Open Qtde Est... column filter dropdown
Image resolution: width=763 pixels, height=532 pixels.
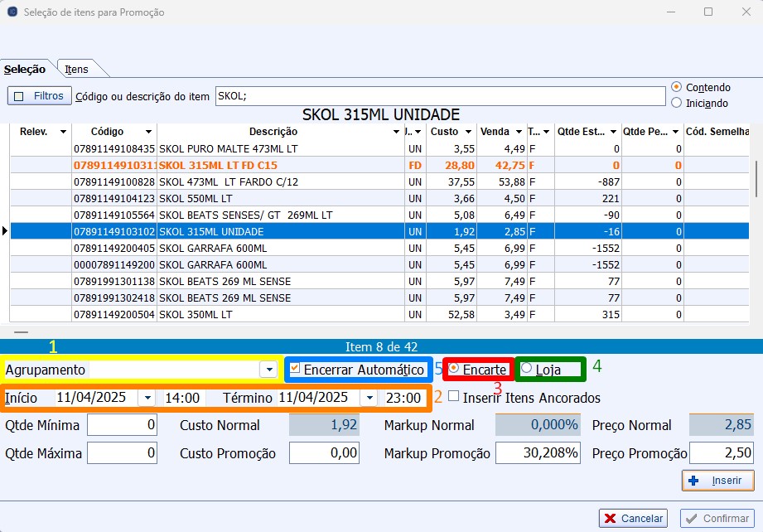613,132
